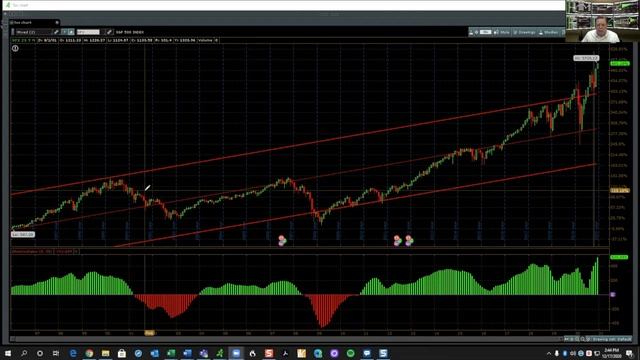Click the highlighted date on time axis
The width and height of the screenshot is (640, 360).
click(149, 333)
